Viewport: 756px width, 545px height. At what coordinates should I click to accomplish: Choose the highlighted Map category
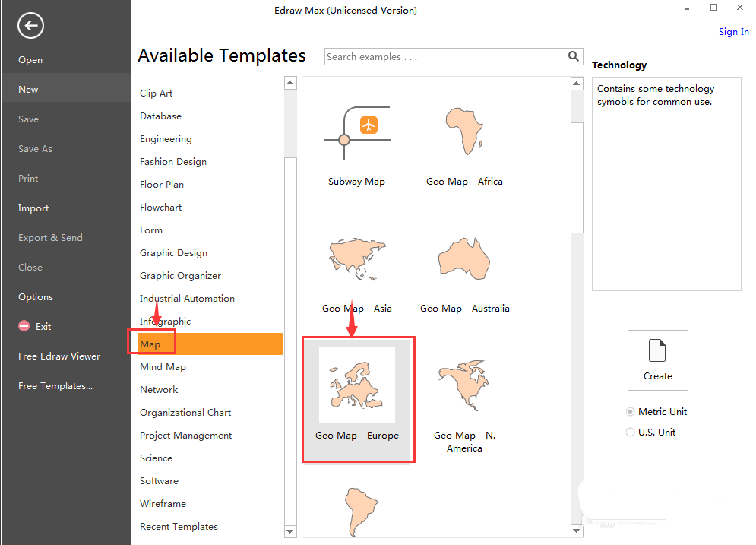pyautogui.click(x=210, y=344)
